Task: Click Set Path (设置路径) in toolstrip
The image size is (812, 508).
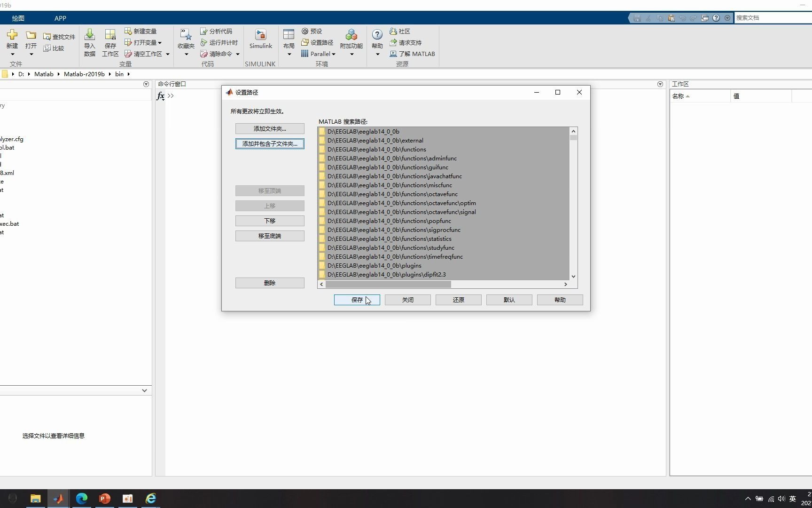Action: 317,42
